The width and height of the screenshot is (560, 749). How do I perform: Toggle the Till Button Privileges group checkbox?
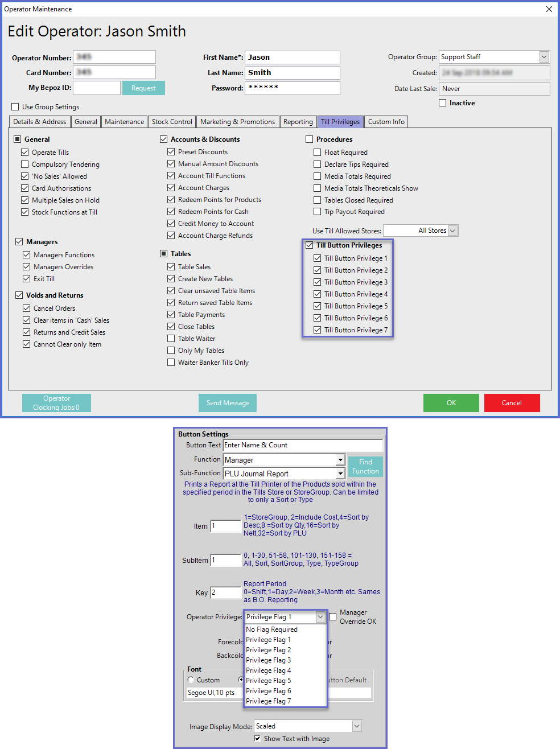310,245
